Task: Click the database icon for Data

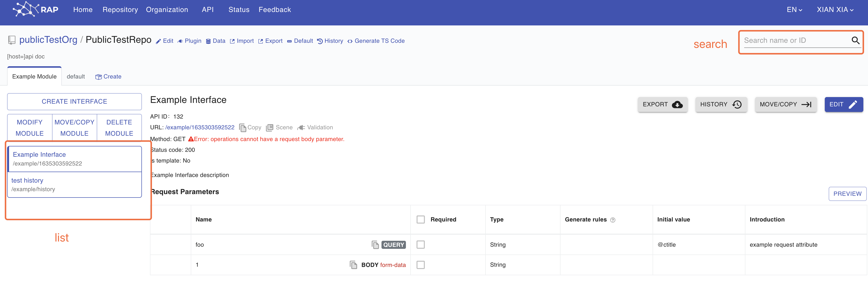Action: tap(208, 41)
